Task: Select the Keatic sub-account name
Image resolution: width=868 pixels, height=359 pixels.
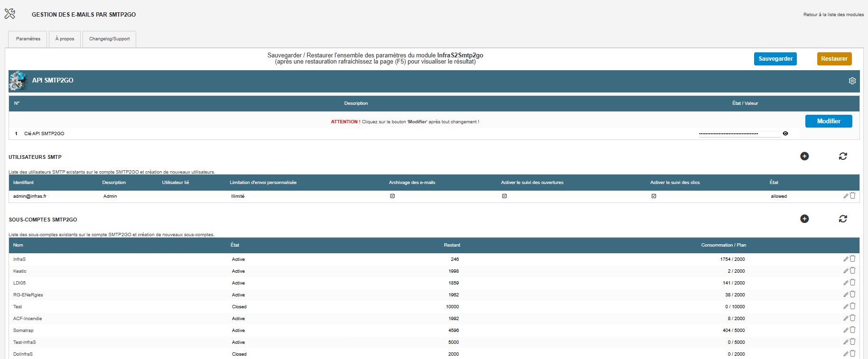Action: (x=20, y=271)
